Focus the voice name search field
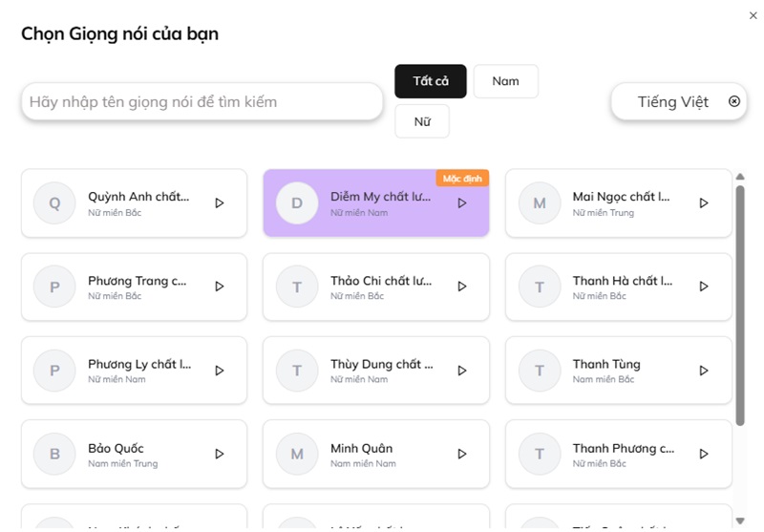Screen dimensions: 764x532 202,101
